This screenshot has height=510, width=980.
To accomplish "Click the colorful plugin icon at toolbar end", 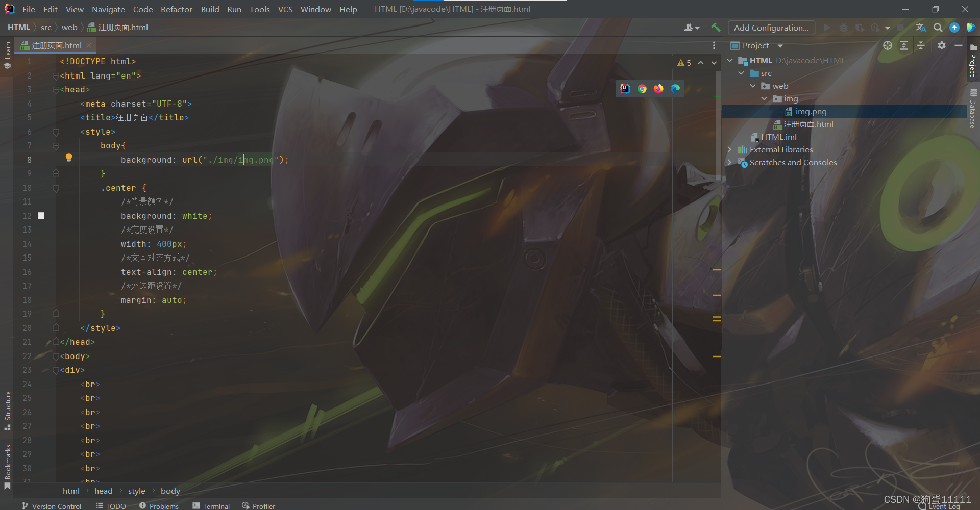I will [x=971, y=28].
